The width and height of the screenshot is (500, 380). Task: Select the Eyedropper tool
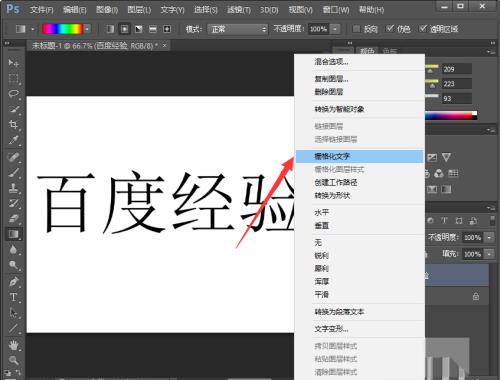(13, 140)
